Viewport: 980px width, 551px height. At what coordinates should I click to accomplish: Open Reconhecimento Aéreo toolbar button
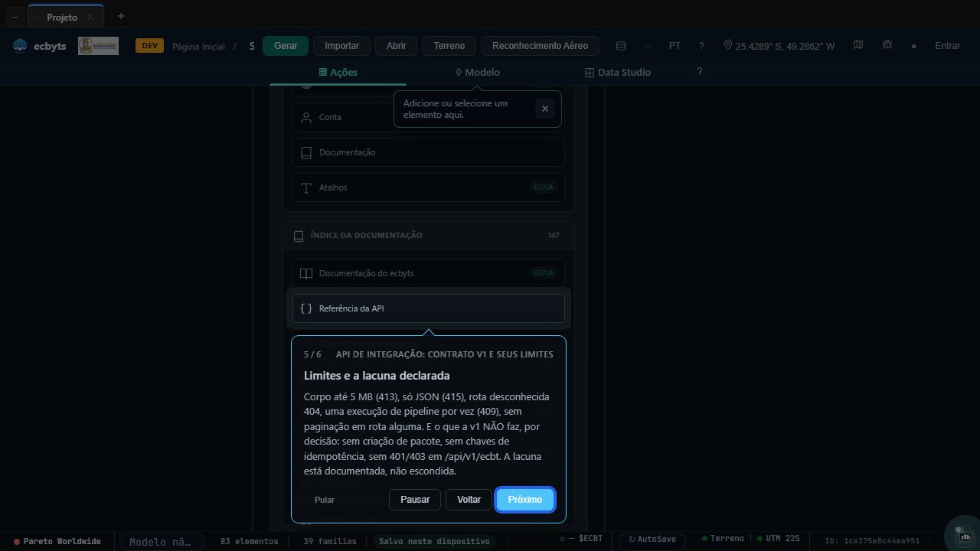(x=540, y=46)
